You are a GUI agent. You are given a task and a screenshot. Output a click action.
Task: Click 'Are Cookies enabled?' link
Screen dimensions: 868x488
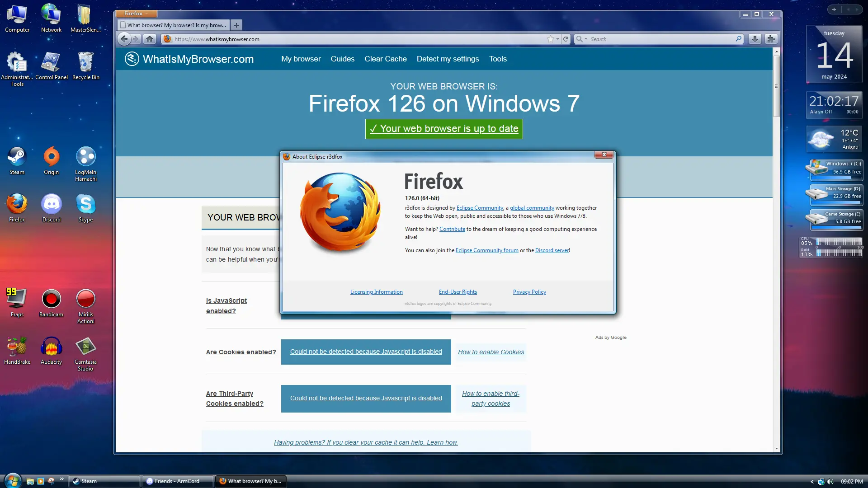pyautogui.click(x=241, y=352)
